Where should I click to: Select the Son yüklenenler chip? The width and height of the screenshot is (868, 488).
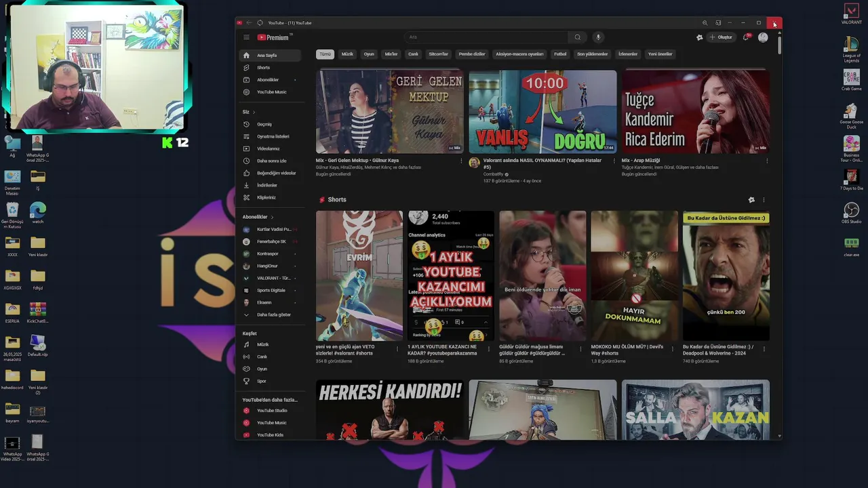tap(593, 54)
